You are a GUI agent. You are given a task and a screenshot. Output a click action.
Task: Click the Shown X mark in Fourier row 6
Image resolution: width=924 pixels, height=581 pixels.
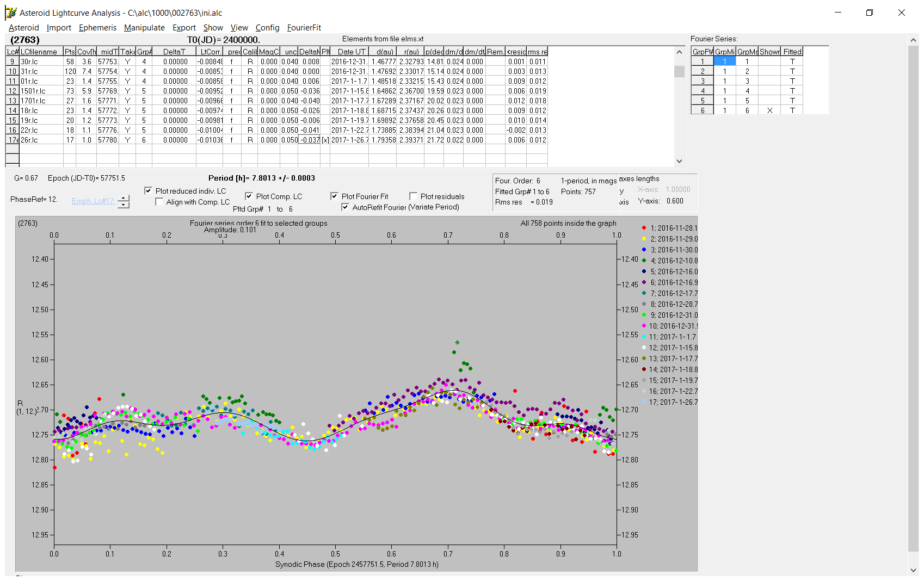769,110
